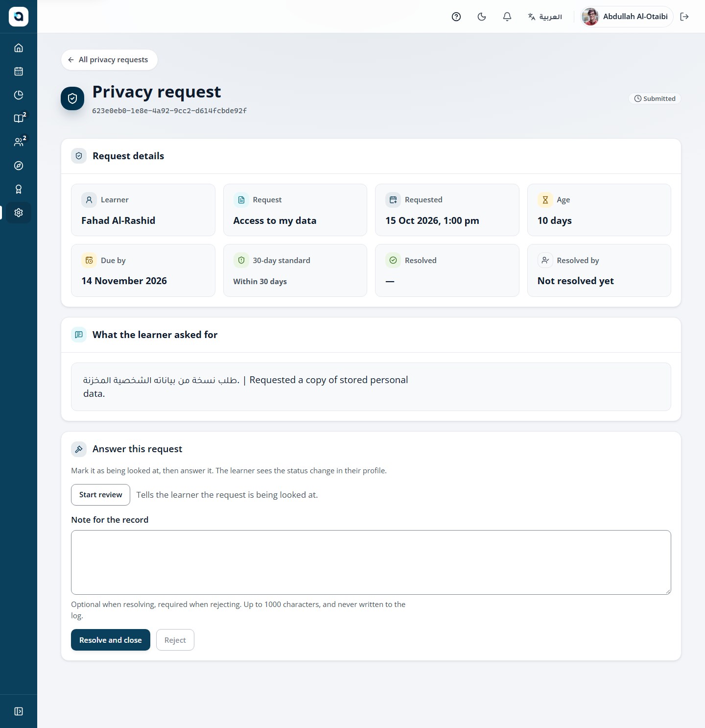Click the document icon on the Request card
Viewport: 705px width, 728px height.
(x=241, y=200)
